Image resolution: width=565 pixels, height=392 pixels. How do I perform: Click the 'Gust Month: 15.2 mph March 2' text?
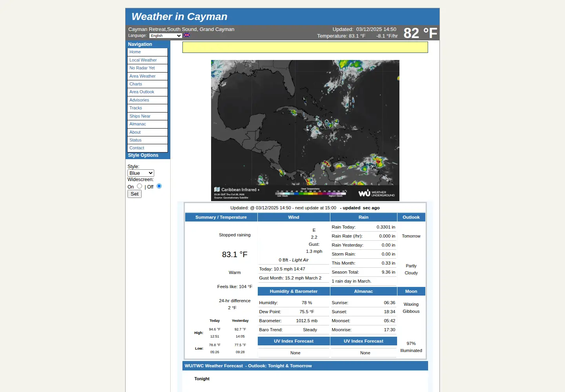click(290, 278)
